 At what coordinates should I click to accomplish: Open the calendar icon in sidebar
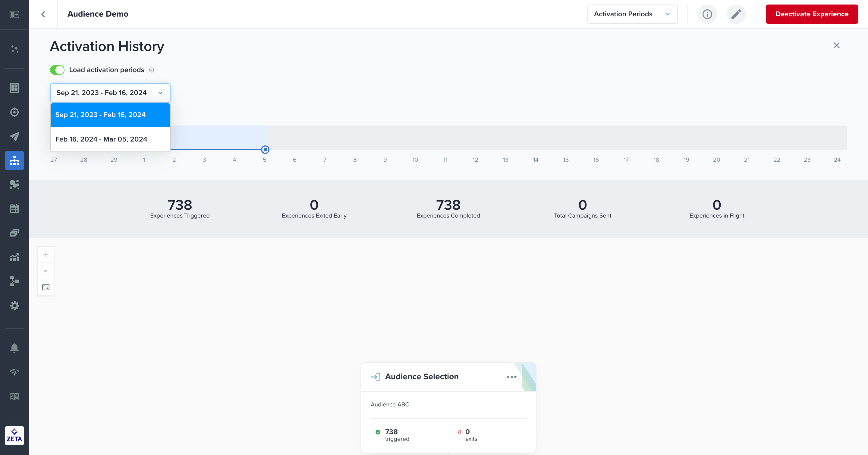click(x=14, y=208)
